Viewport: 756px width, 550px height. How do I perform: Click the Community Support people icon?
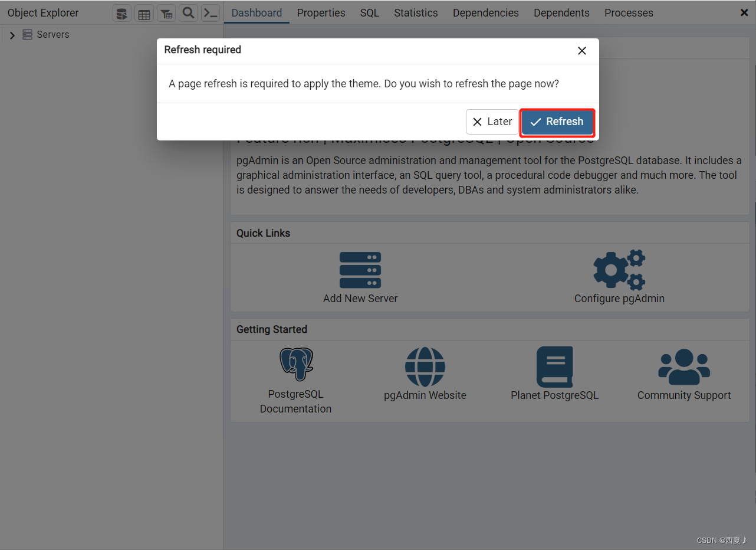click(684, 367)
